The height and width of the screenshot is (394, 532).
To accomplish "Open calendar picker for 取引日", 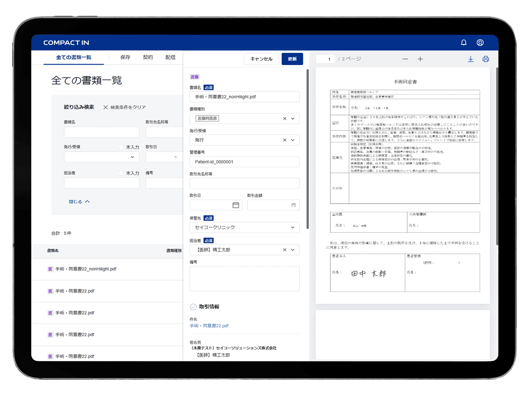I will tap(236, 205).
